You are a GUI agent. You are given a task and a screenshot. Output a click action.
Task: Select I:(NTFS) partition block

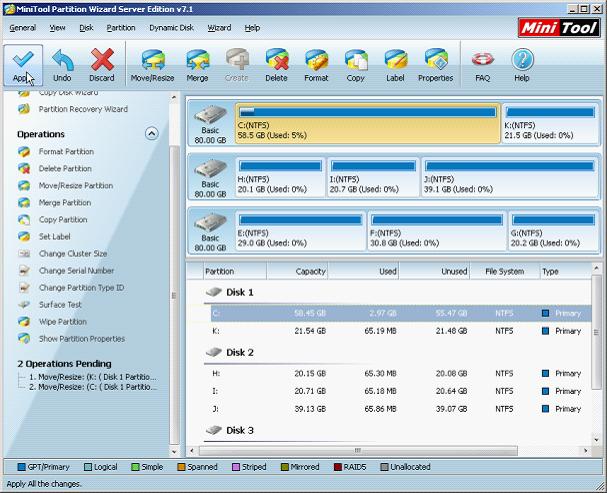[373, 177]
